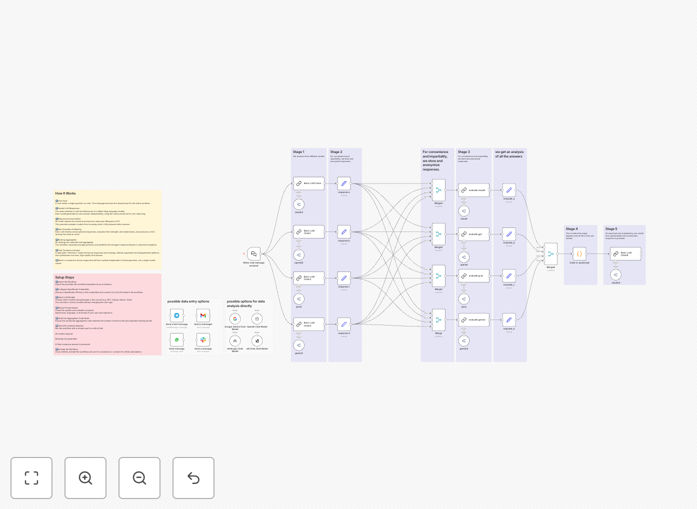
Task: Select the green WhatsApp send message node
Action: coord(177,340)
